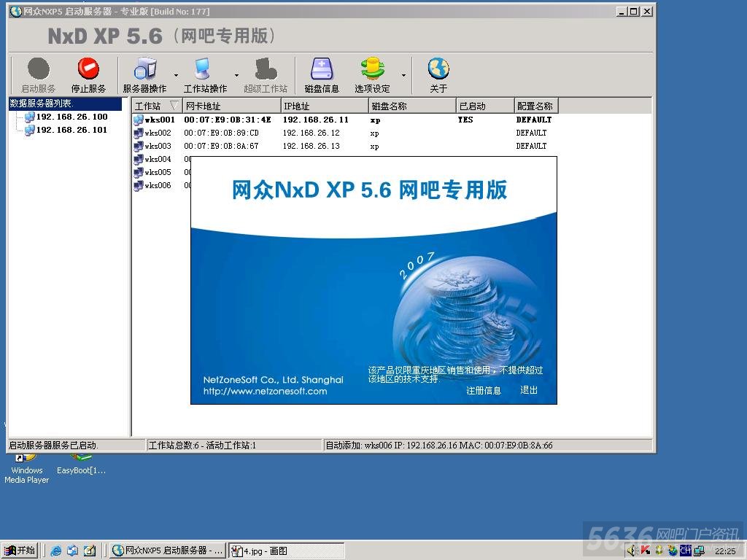Click the 开始 Start button
Viewport: 747px width, 560px height.
click(x=20, y=551)
